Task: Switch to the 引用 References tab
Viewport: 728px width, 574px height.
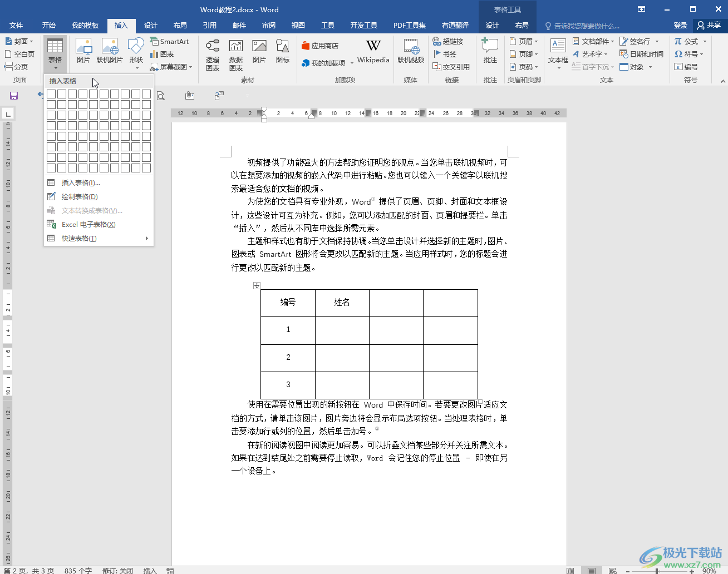Action: [x=210, y=26]
